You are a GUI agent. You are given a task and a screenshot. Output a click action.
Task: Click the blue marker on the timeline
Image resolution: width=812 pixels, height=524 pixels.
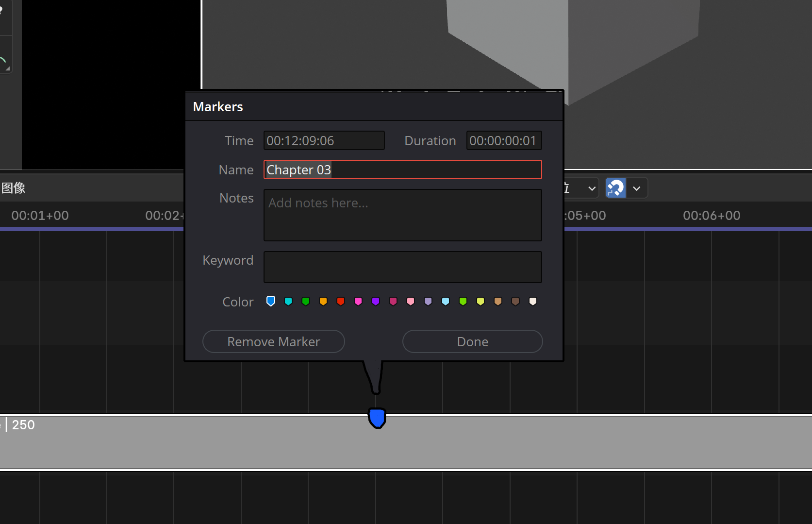[377, 418]
